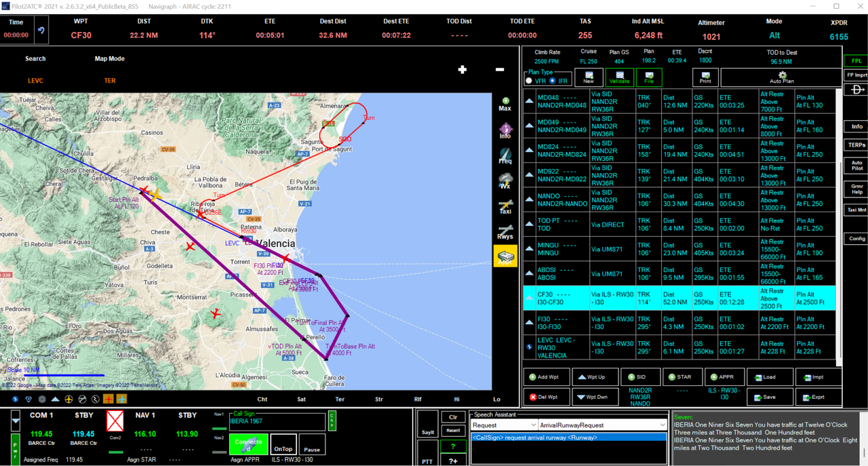This screenshot has width=868, height=466.
Task: Click the Recent button
Action: click(453, 431)
